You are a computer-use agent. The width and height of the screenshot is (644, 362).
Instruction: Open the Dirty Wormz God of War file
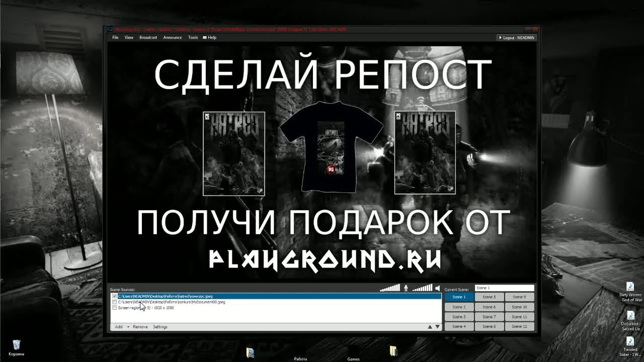(x=630, y=289)
